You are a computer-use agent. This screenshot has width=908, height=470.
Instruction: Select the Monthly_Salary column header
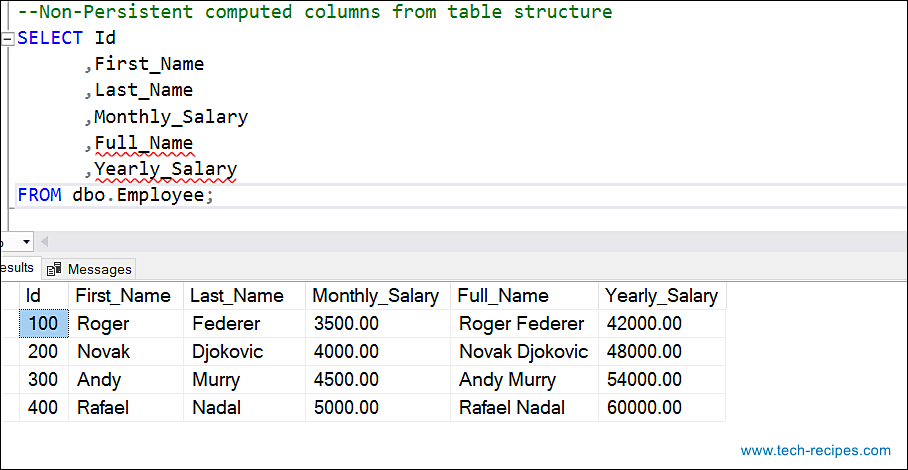(x=378, y=296)
